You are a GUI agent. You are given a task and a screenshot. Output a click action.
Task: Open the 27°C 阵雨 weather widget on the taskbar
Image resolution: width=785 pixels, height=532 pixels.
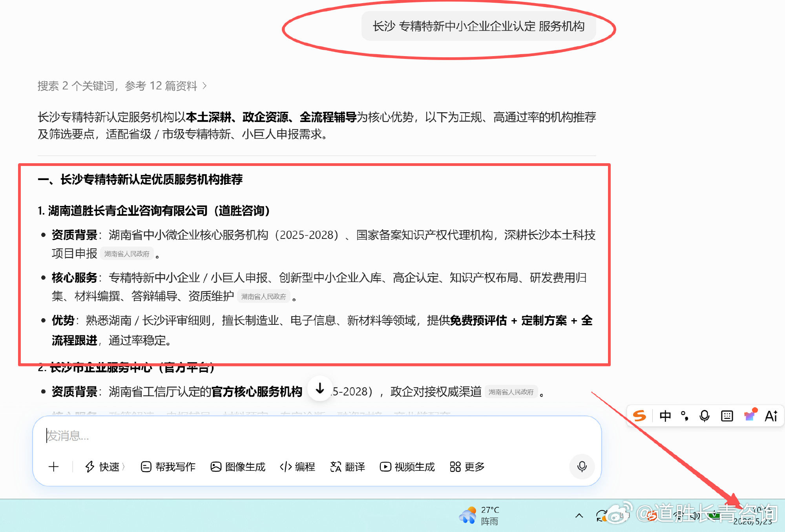(479, 516)
